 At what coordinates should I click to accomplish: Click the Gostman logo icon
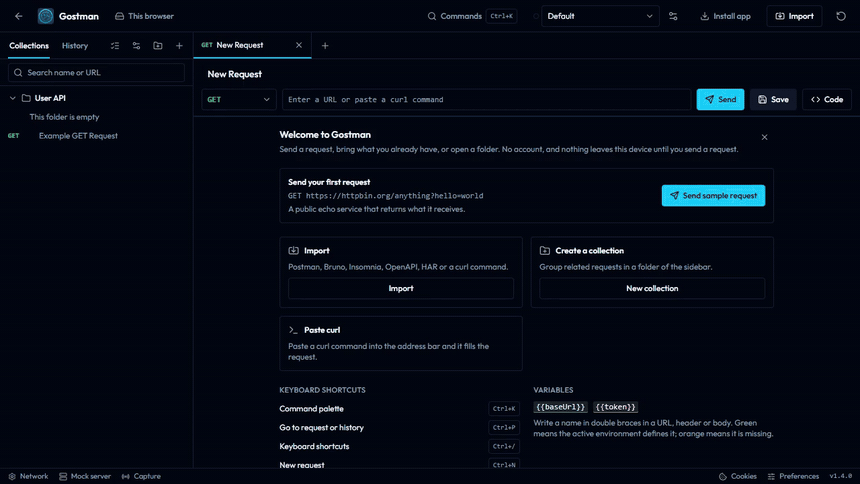tap(46, 16)
